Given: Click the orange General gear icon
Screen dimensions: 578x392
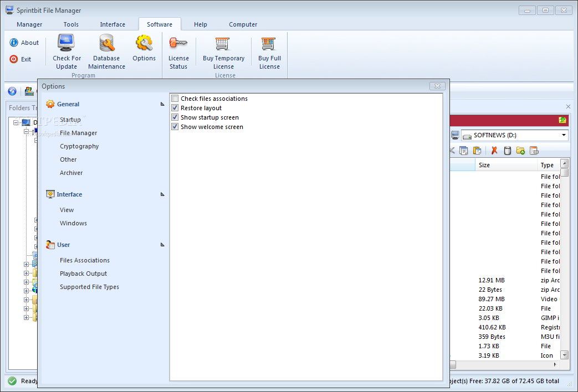Looking at the screenshot, I should tap(50, 104).
